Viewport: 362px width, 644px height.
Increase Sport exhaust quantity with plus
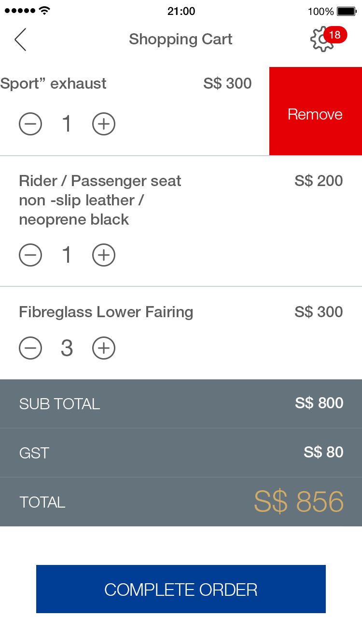[x=104, y=124]
